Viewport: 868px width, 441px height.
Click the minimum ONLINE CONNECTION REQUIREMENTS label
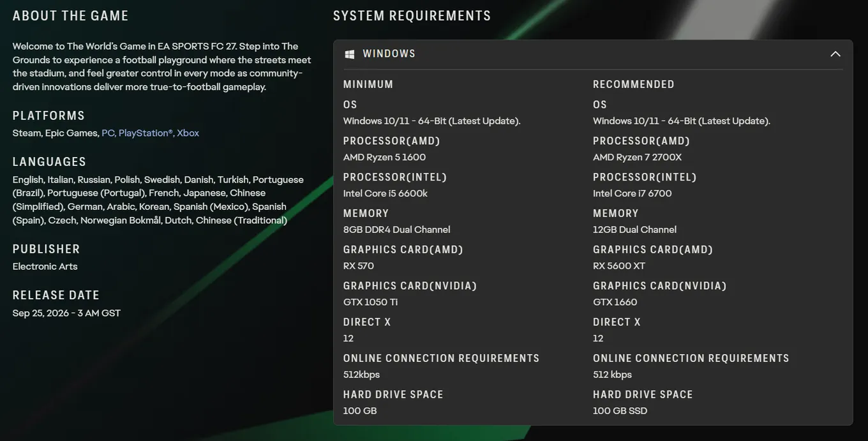[x=441, y=359]
